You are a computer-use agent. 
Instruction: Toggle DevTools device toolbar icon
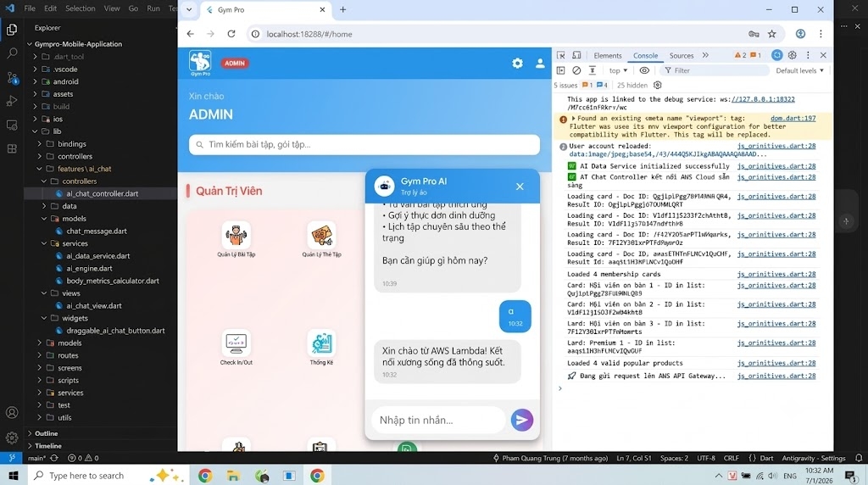pos(576,55)
